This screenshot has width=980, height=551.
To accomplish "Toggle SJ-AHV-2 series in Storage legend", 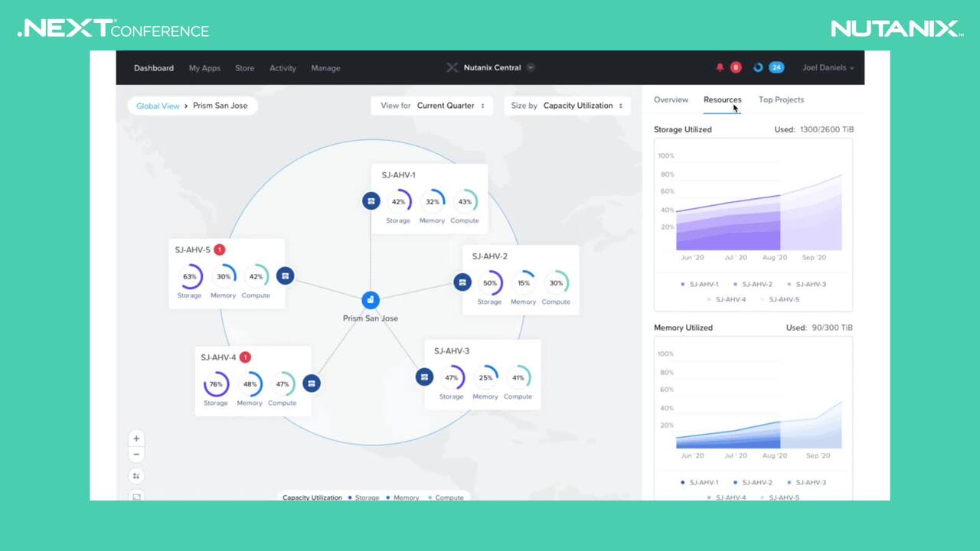I will click(x=753, y=285).
